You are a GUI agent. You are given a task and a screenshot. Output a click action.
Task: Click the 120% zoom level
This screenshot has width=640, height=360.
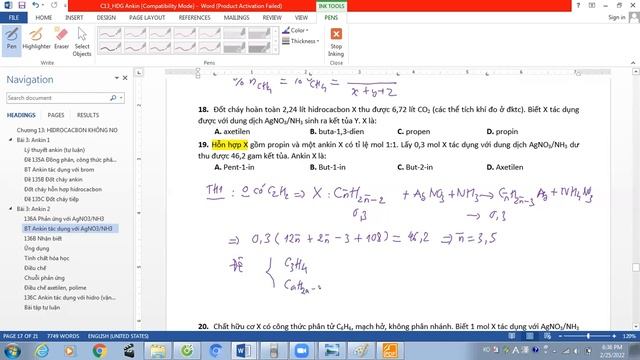tap(629, 336)
